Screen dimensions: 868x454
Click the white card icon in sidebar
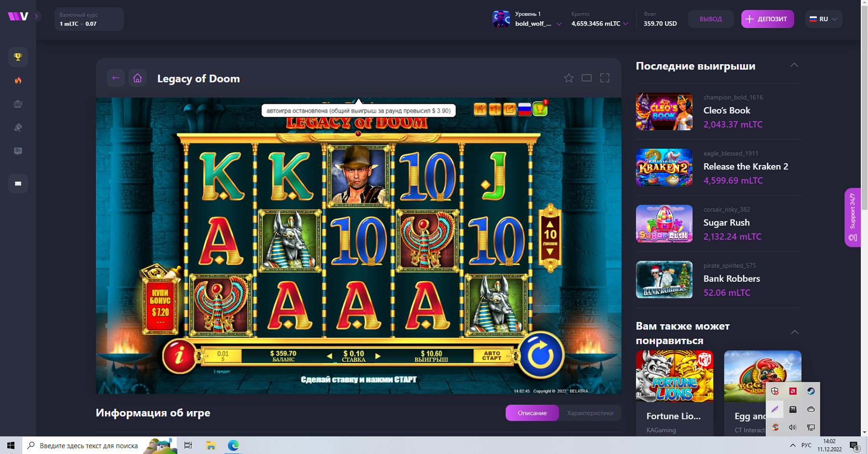pyautogui.click(x=18, y=184)
